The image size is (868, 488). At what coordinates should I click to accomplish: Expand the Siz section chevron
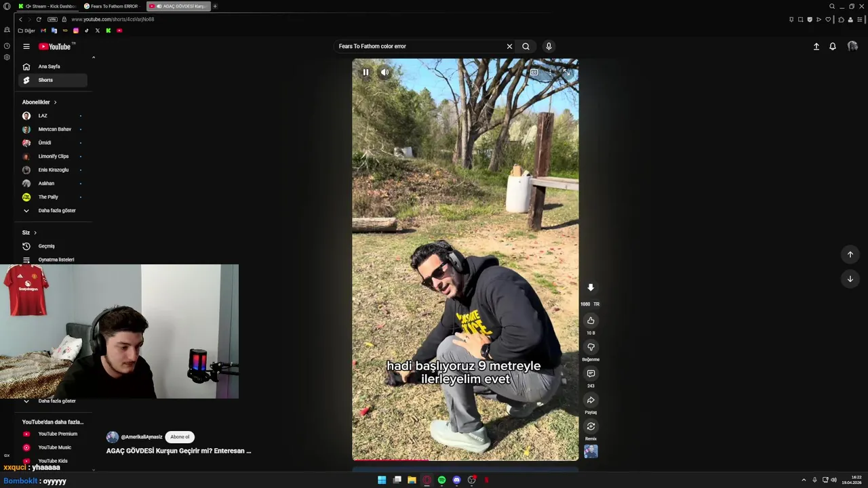point(35,232)
